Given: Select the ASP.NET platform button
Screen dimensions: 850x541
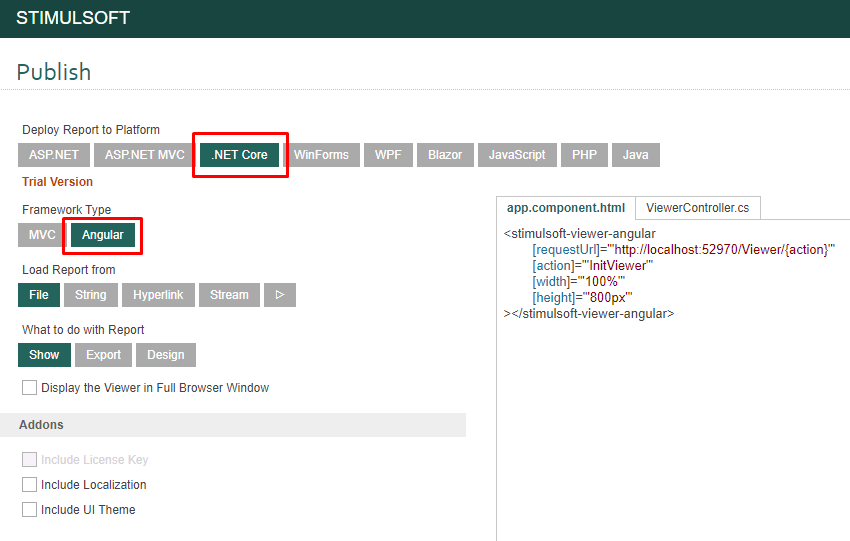Looking at the screenshot, I should [54, 155].
